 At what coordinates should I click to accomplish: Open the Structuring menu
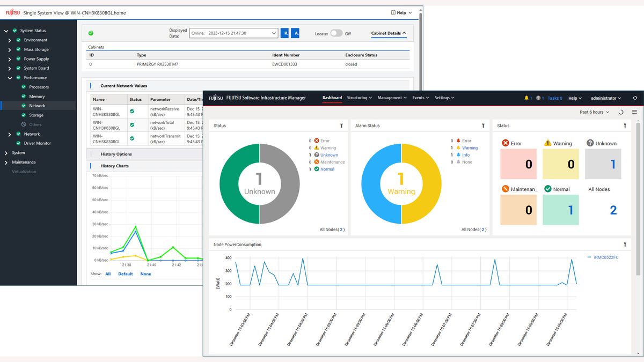pos(360,98)
